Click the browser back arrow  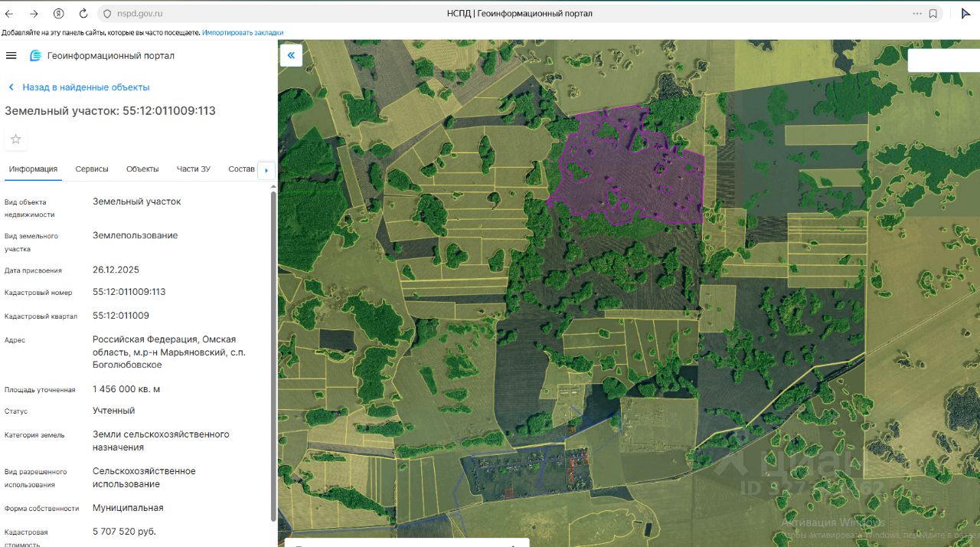click(9, 14)
